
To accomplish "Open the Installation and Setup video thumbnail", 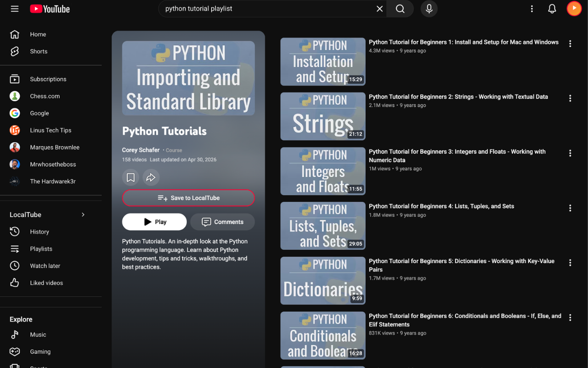I will click(x=323, y=62).
